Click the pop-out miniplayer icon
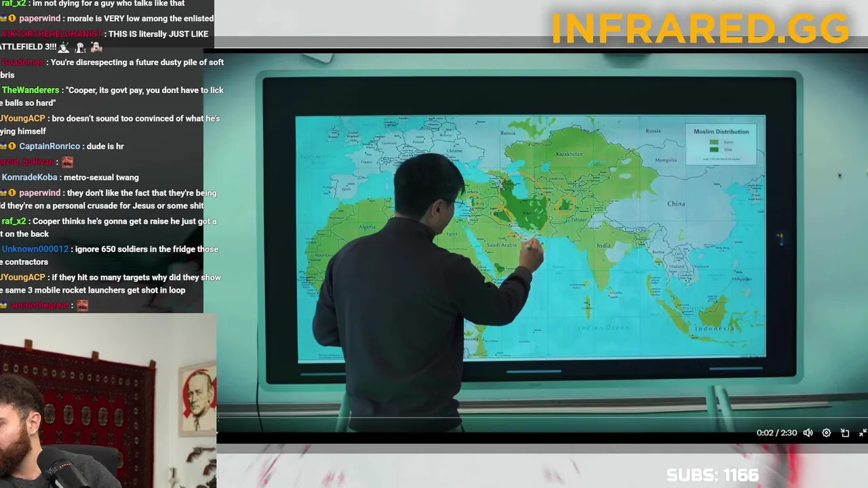 point(845,433)
